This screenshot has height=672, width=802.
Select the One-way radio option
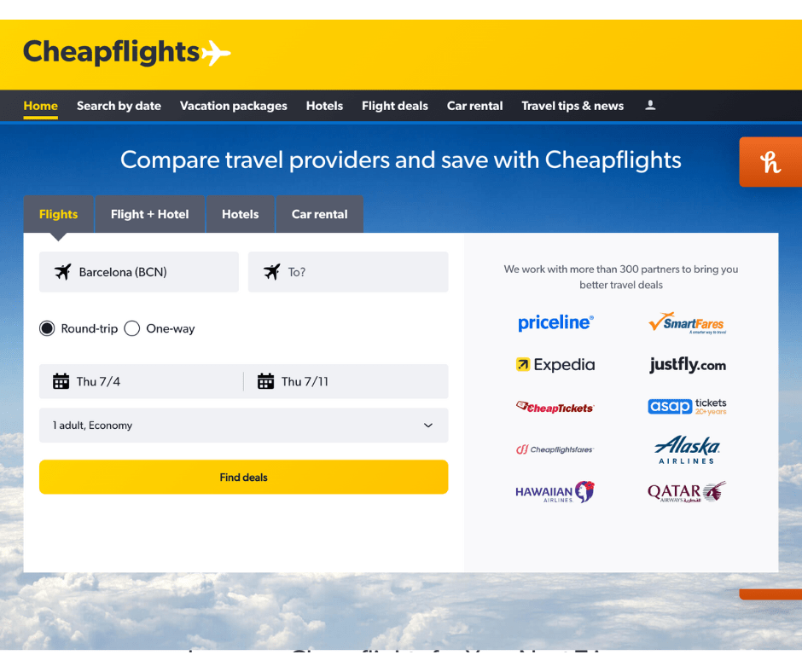click(x=132, y=328)
